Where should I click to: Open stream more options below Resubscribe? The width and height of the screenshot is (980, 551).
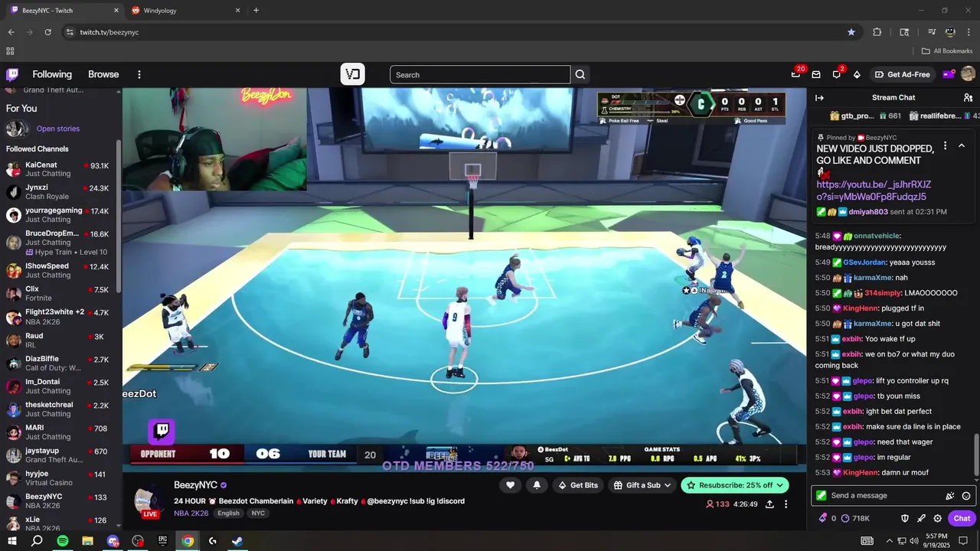786,504
